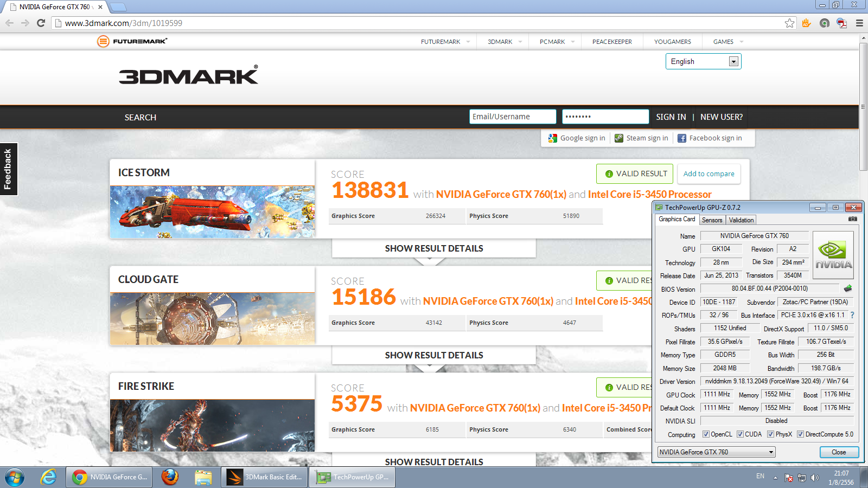Switch to the Sensors tab in GPU-Z

(712, 220)
